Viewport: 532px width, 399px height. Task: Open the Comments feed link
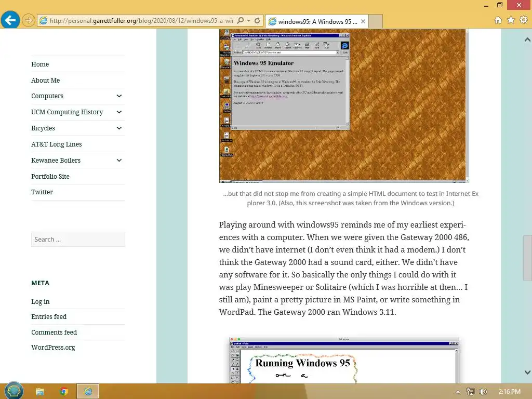pyautogui.click(x=54, y=332)
